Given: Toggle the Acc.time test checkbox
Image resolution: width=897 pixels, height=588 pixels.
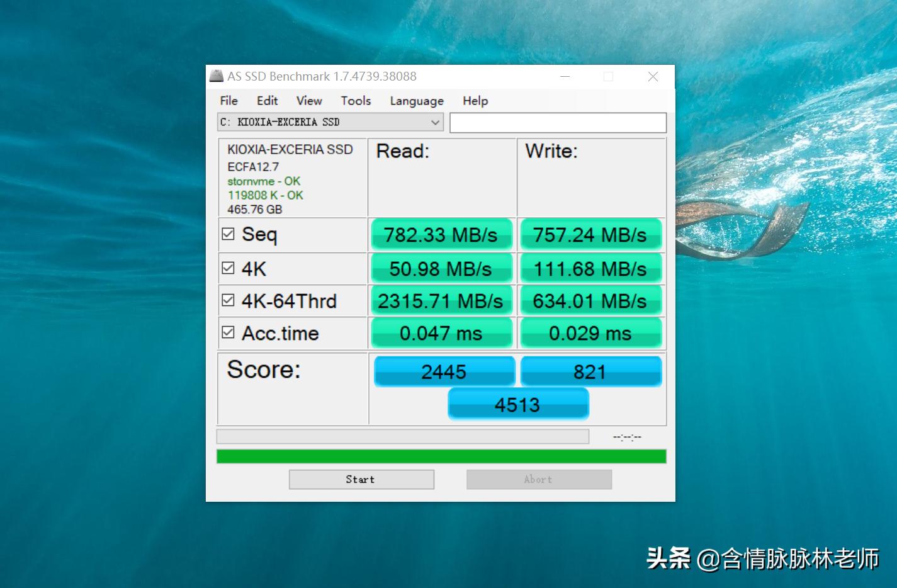Looking at the screenshot, I should (x=228, y=332).
